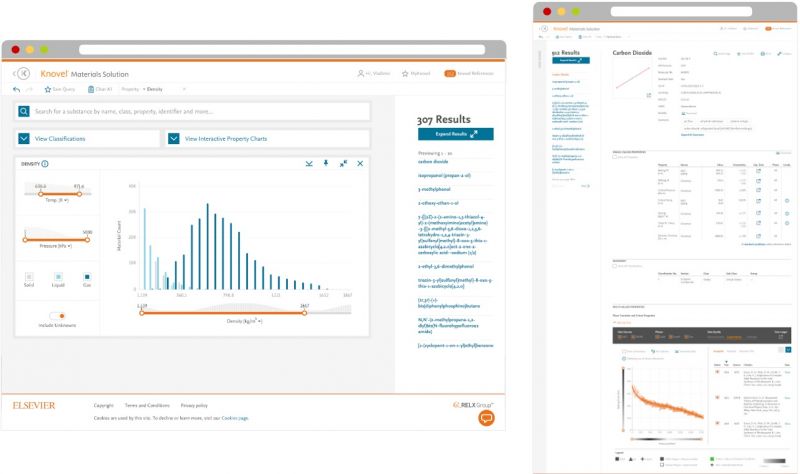Viewport: 800px width, 474px height.
Task: Open carbon dioxide result link
Action: tap(433, 162)
